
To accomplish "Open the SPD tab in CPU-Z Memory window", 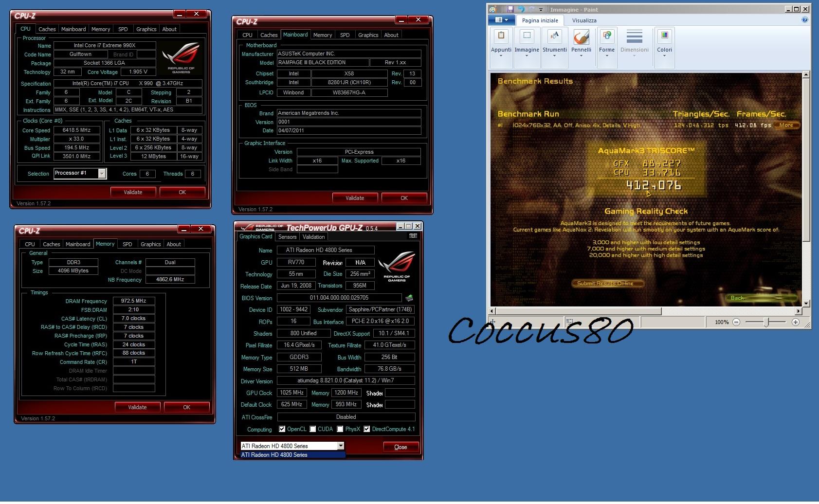I will [127, 244].
